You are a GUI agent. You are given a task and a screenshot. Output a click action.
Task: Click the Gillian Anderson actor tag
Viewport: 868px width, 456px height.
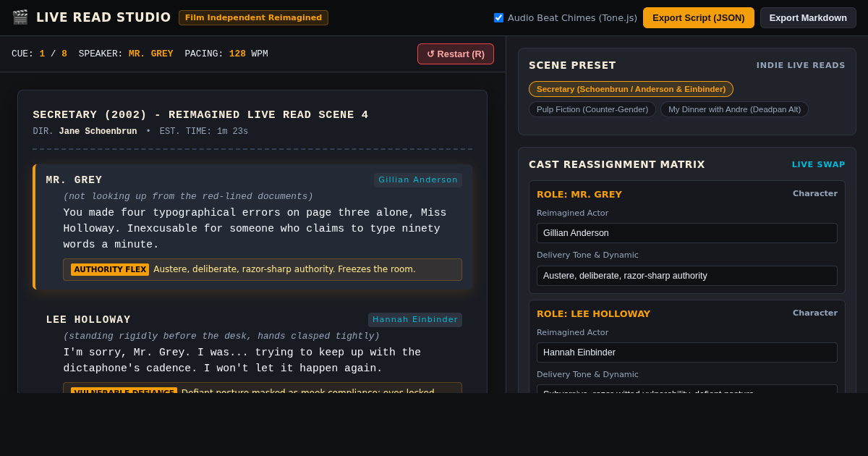[418, 180]
